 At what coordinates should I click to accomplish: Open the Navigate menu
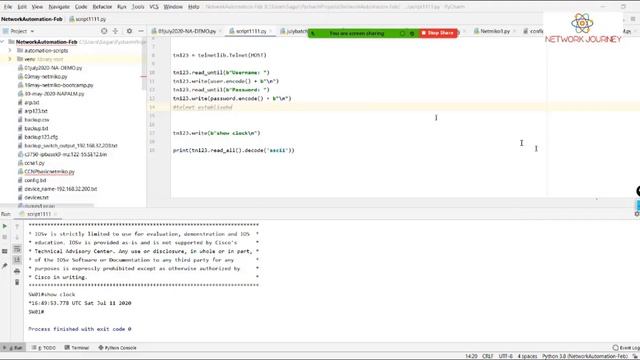coord(59,7)
